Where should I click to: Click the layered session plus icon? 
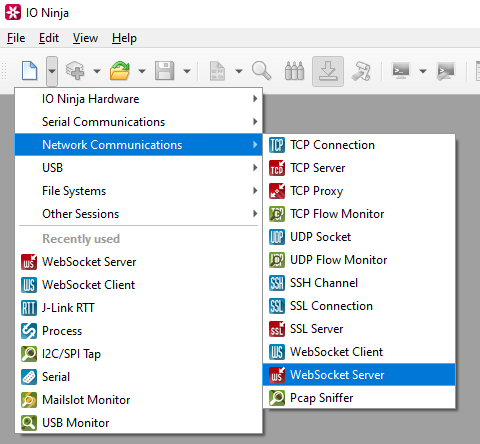(75, 71)
